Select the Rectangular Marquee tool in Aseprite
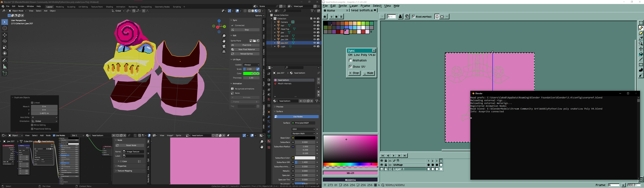The width and height of the screenshot is (644, 188). point(641,23)
